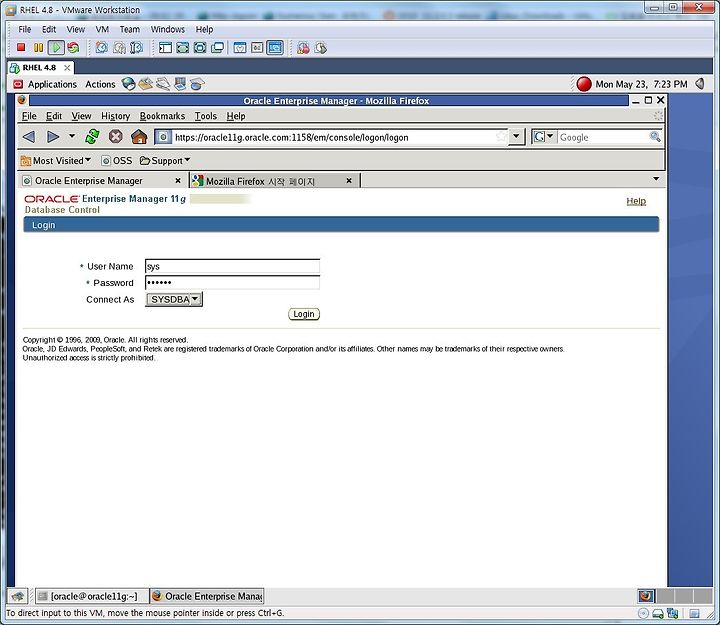Click the VMware revert snapshot icon
Image resolution: width=720 pixels, height=625 pixels.
(x=119, y=47)
